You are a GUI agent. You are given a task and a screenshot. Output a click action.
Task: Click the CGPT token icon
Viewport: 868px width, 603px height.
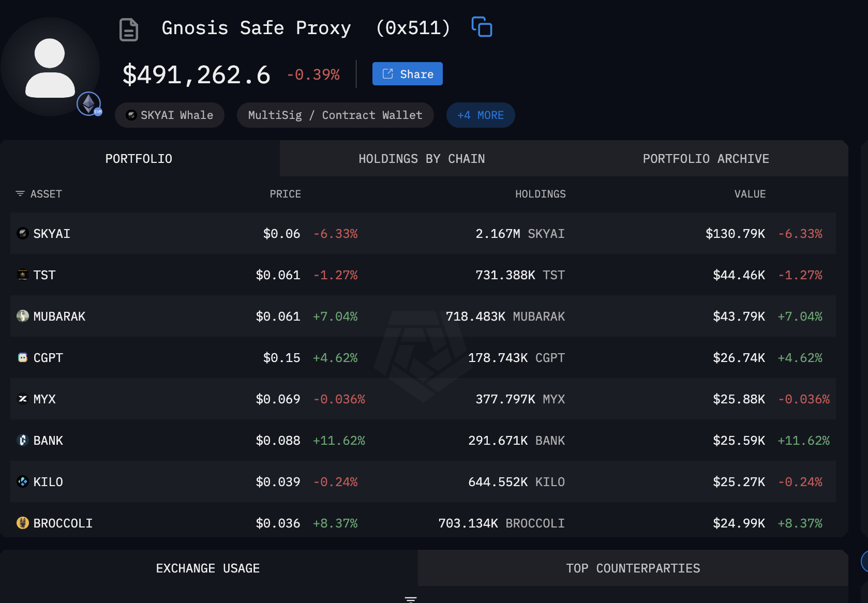point(22,357)
